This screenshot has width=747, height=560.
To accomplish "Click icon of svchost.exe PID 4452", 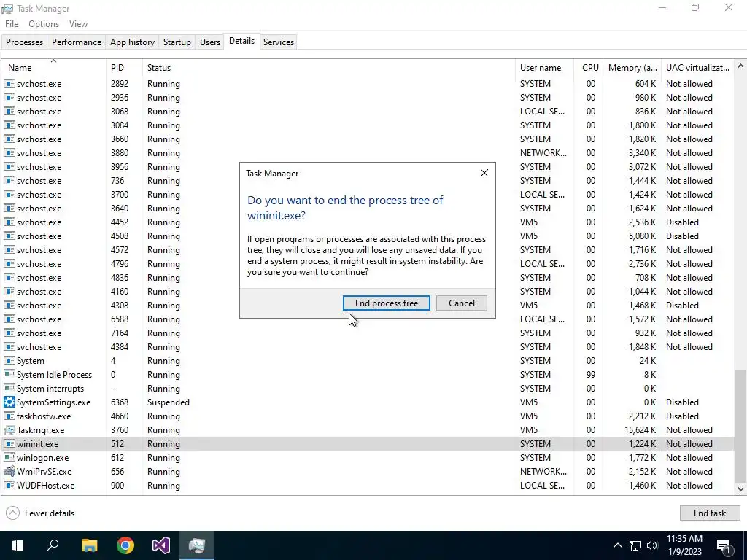I will tap(9, 222).
